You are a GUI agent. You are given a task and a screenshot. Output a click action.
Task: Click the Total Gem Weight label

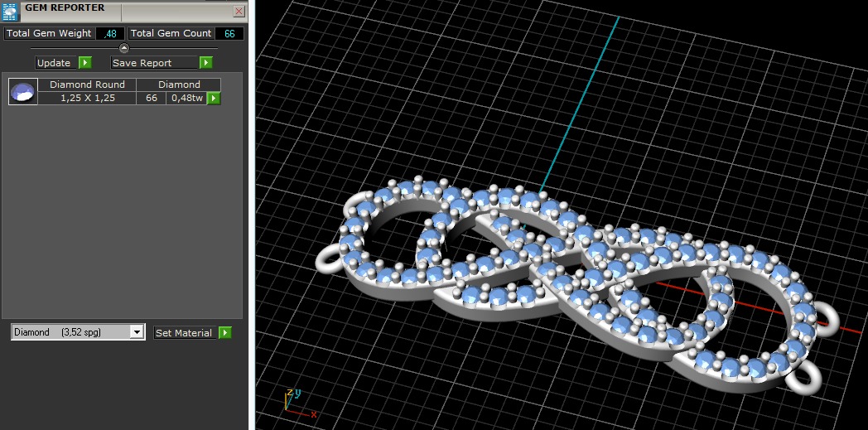coord(49,33)
